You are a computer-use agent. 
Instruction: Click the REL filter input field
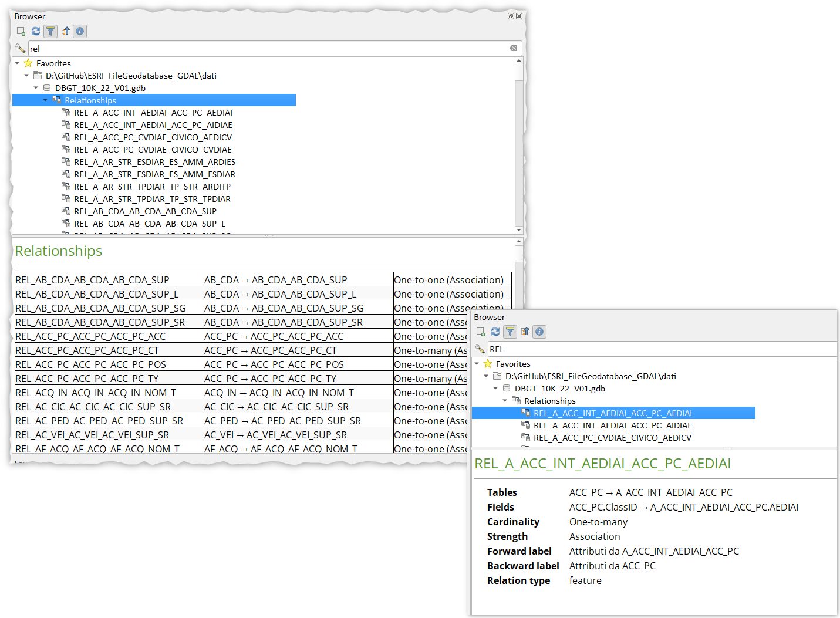click(646, 349)
